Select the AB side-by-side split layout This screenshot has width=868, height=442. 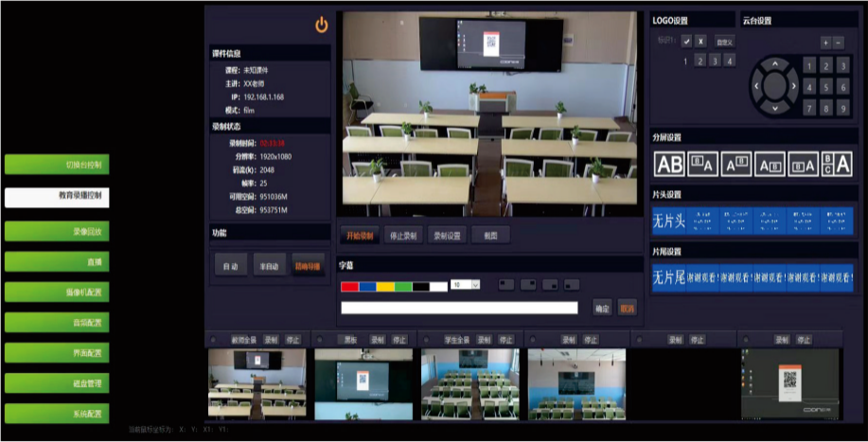(x=669, y=164)
